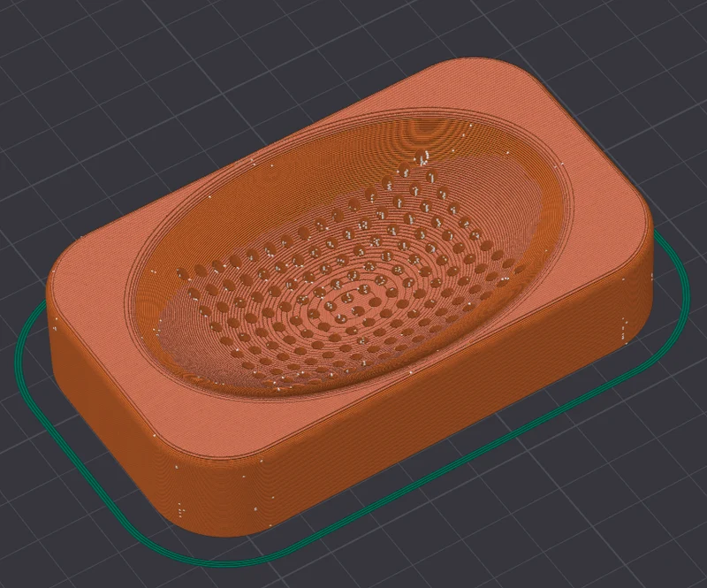Image resolution: width=707 pixels, height=588 pixels.
Task: Pick the oval perforated basin inside the dish
Action: click(349, 254)
